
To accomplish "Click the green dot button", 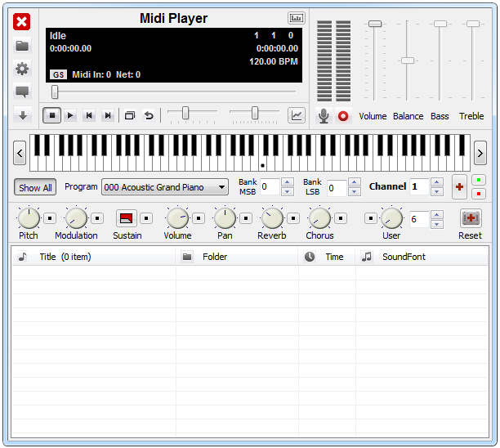I will click(479, 181).
